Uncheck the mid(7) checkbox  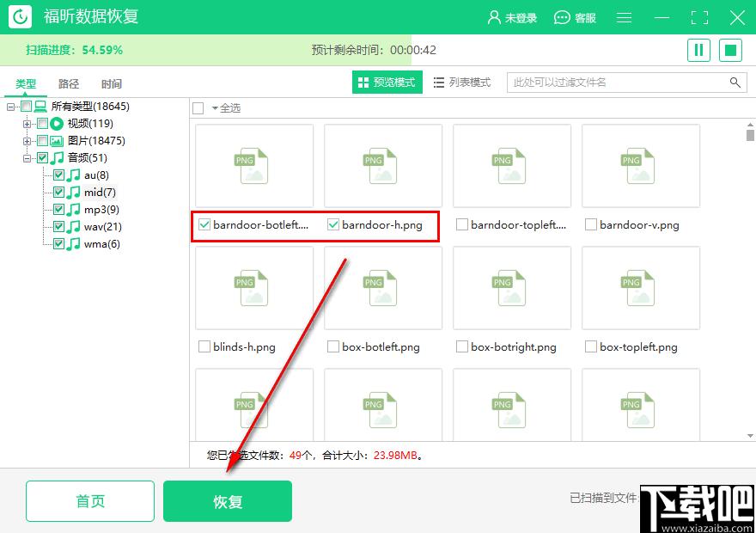coord(58,193)
